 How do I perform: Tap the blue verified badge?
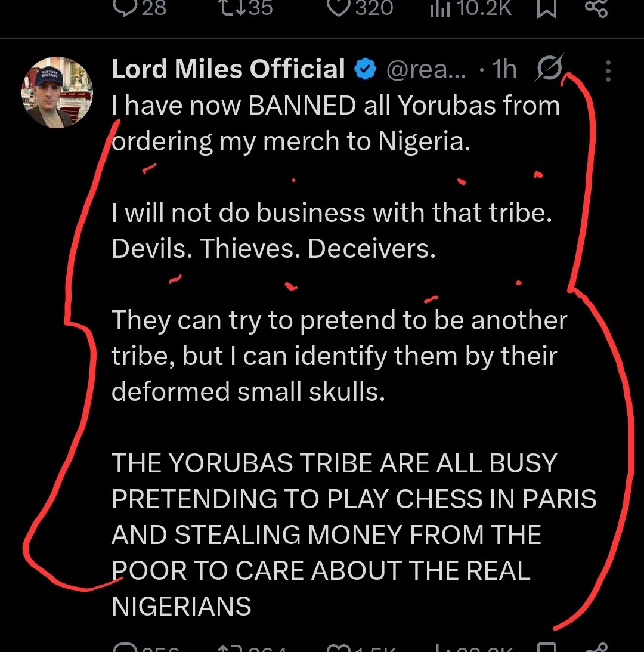365,70
